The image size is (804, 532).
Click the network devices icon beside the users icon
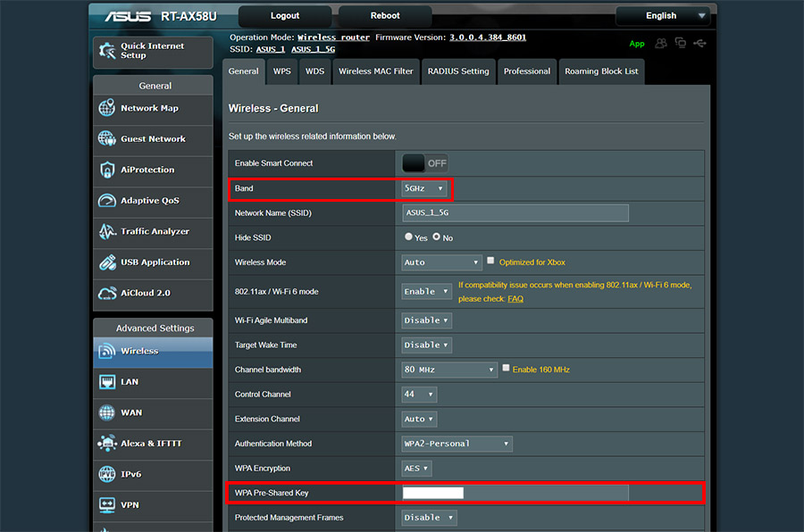(x=681, y=43)
